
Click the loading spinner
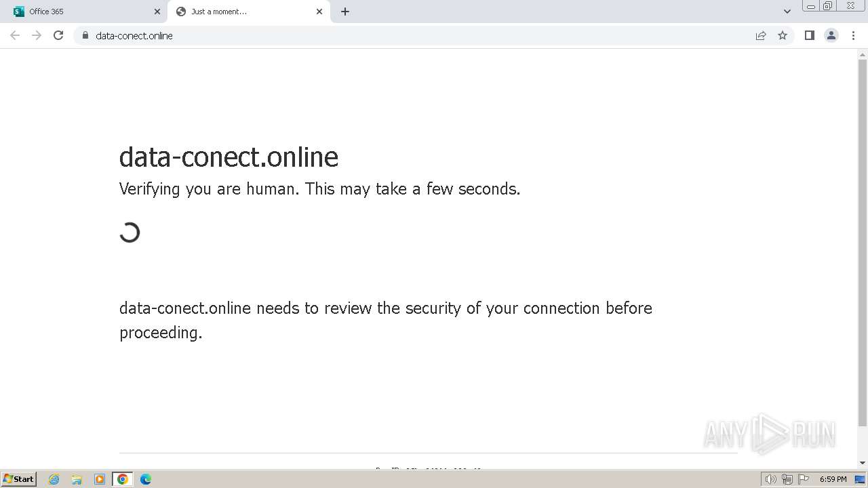click(130, 232)
